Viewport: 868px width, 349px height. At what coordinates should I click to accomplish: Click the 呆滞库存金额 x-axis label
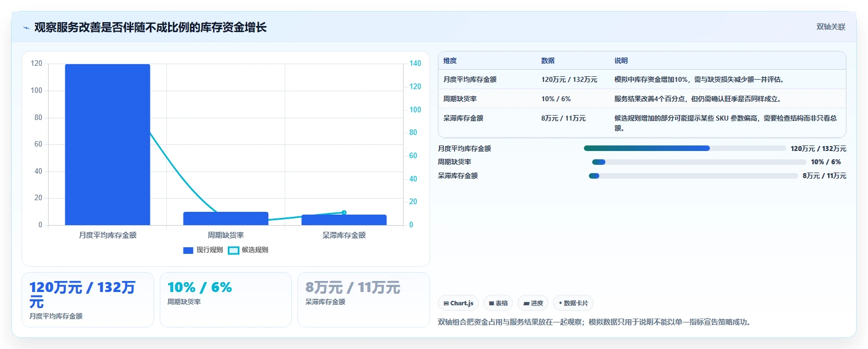tap(344, 235)
